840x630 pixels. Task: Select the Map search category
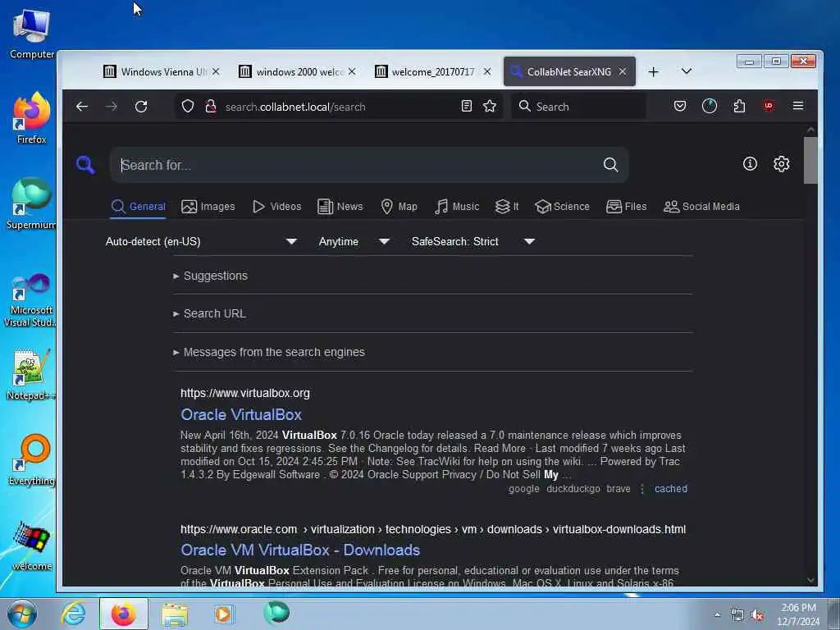tap(399, 206)
